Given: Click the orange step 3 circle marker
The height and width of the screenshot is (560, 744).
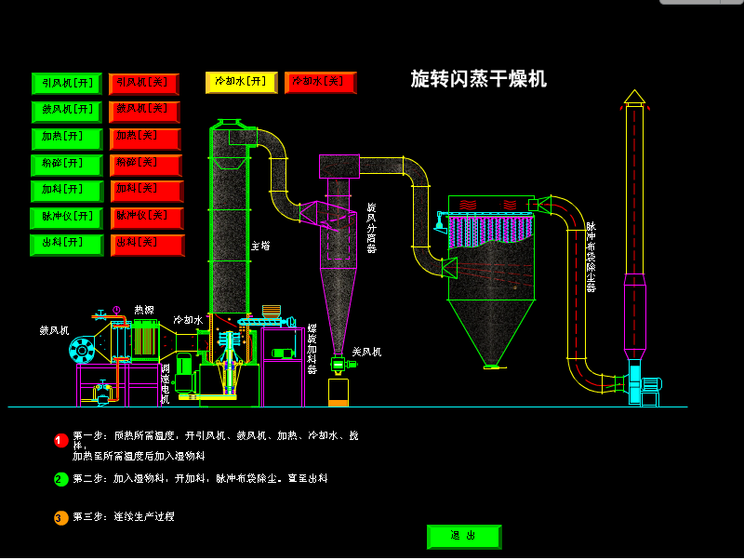Looking at the screenshot, I should (x=61, y=517).
